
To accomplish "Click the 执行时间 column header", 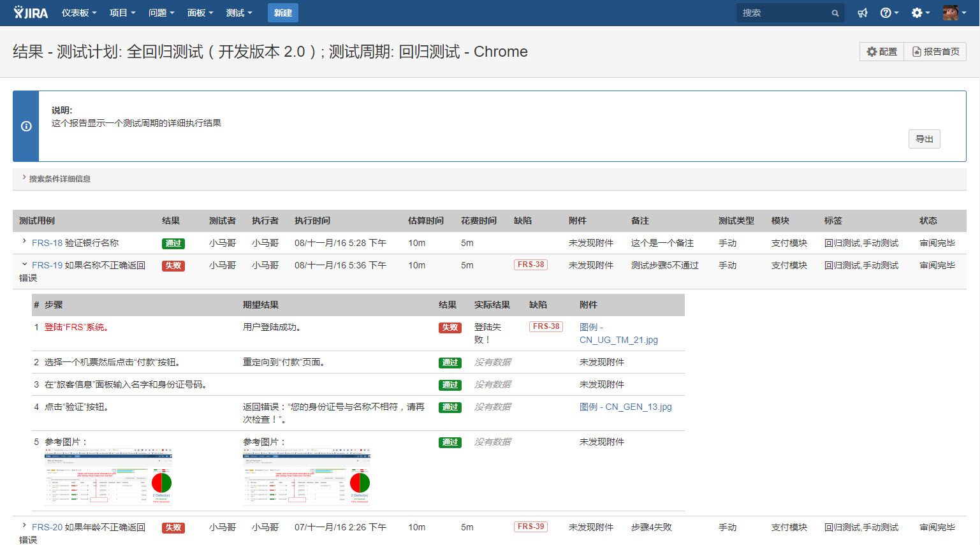I will point(312,221).
